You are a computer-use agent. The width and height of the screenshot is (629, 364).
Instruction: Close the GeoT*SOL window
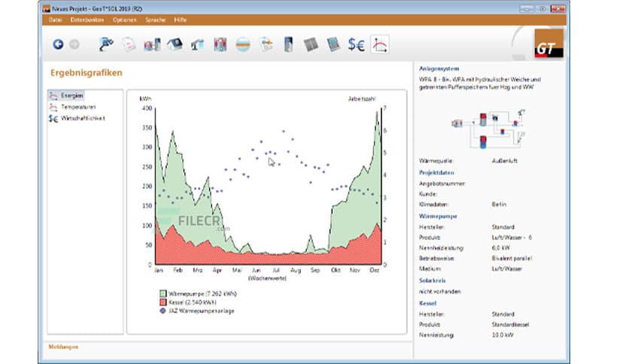pos(558,8)
